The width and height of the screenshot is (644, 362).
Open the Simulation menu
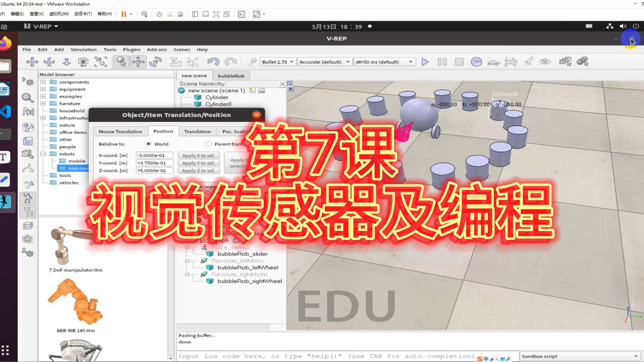point(84,50)
